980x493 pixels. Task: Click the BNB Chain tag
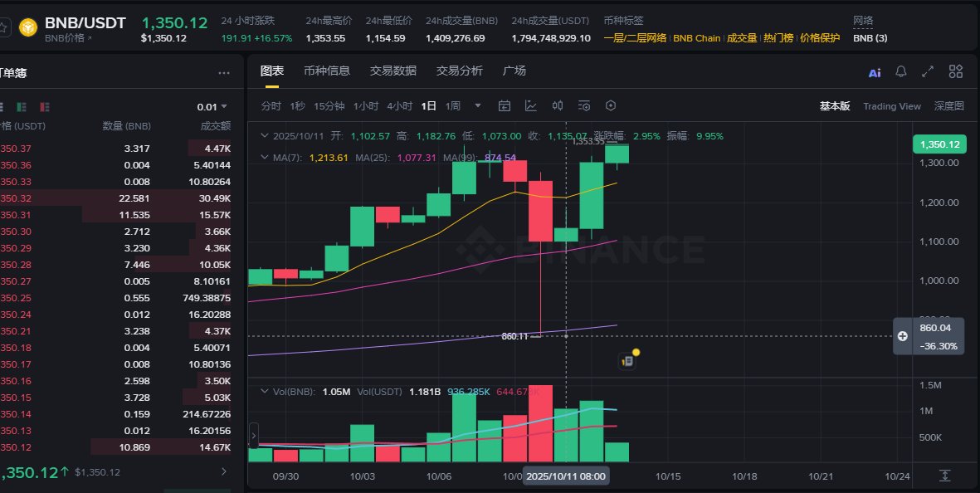[697, 38]
